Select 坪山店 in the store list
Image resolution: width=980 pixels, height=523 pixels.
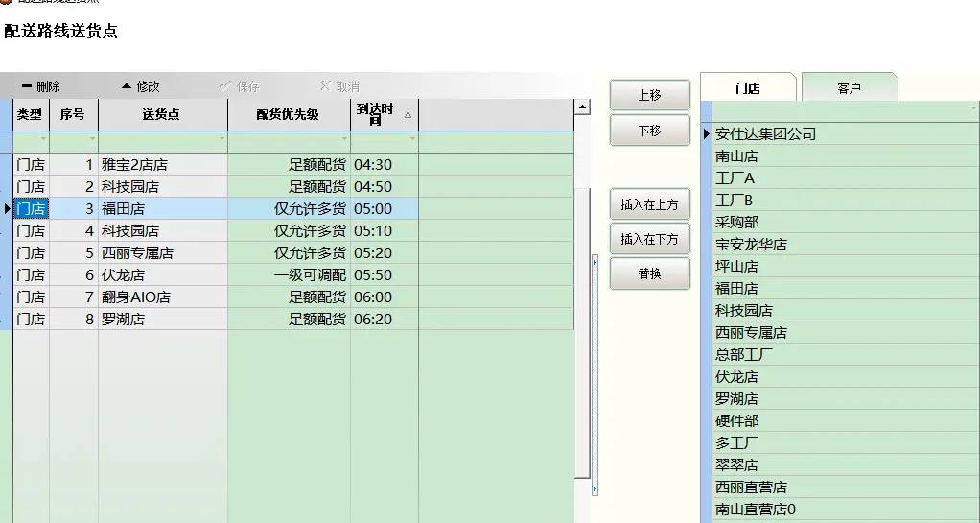pyautogui.click(x=847, y=267)
